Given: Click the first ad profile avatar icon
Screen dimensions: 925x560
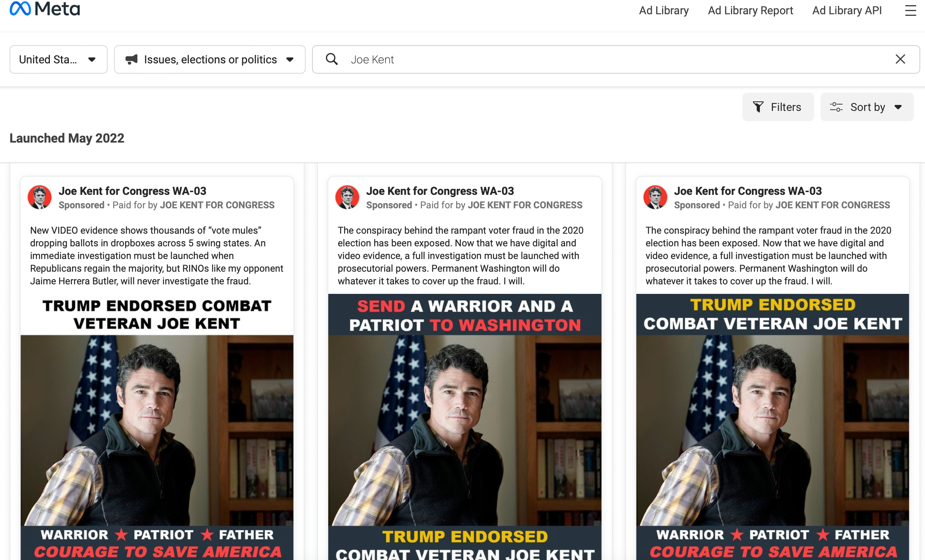Looking at the screenshot, I should 40,197.
